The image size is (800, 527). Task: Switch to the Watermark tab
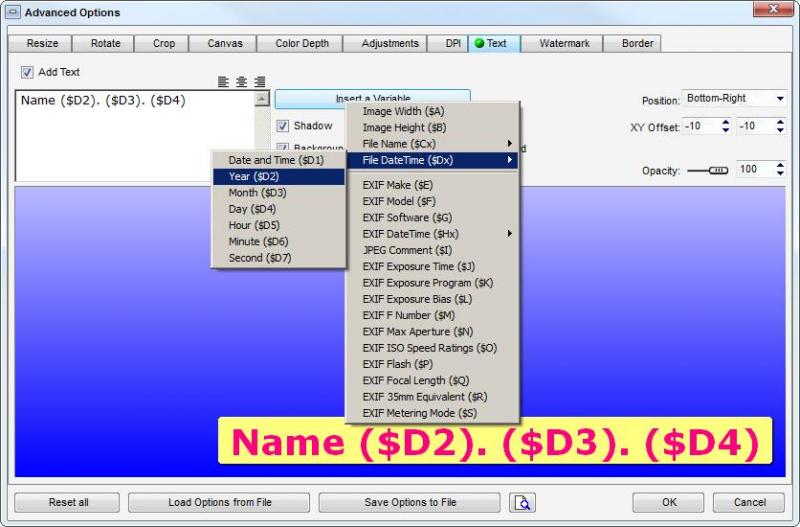(x=564, y=43)
